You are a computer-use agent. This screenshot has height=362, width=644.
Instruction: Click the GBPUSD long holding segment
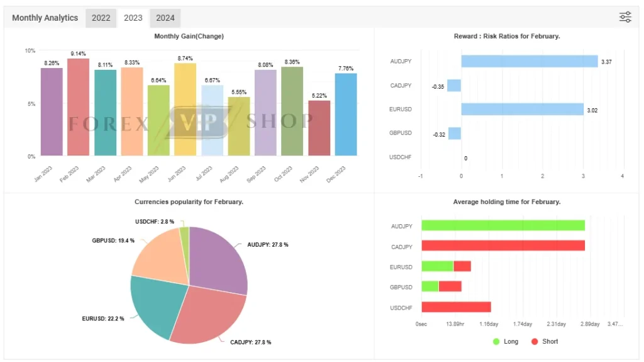pyautogui.click(x=430, y=286)
